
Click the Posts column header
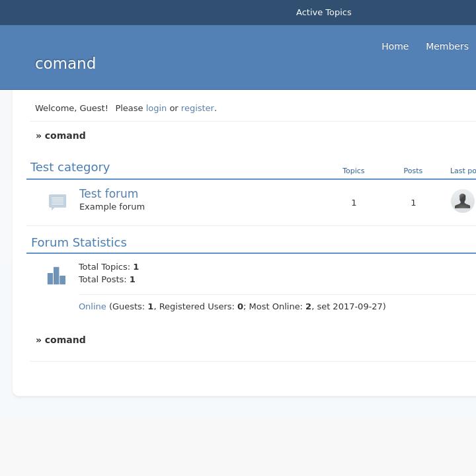click(413, 171)
